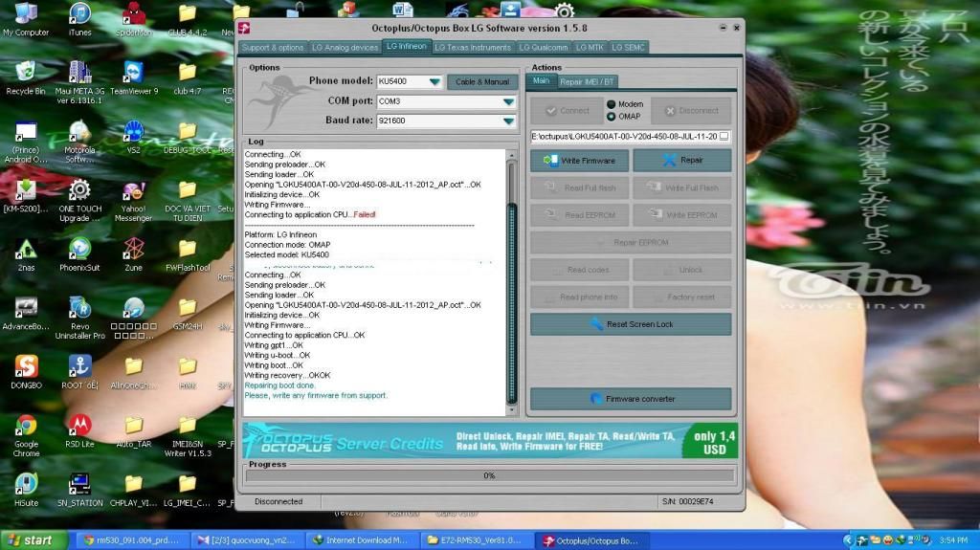Open the TeamViewer 9 desktop icon

tap(134, 77)
